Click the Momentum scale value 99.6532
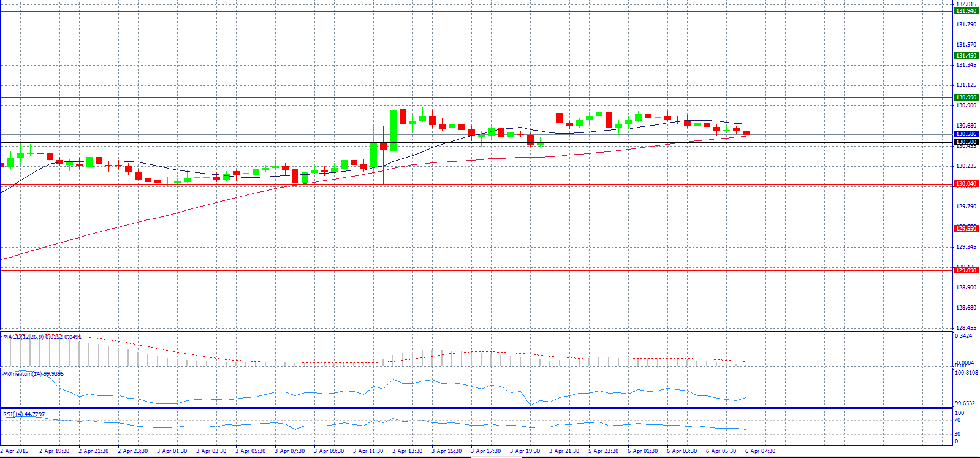Screen dimensions: 980x458 tap(965, 403)
